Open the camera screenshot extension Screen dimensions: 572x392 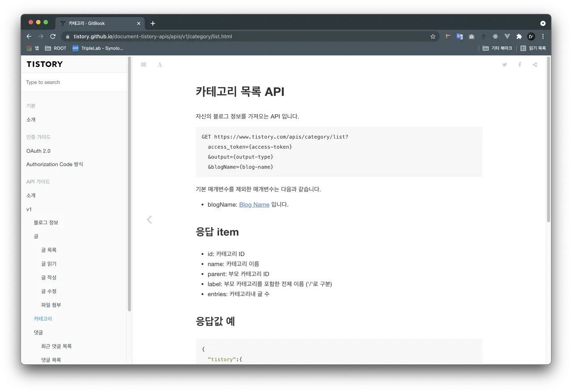[x=471, y=37]
